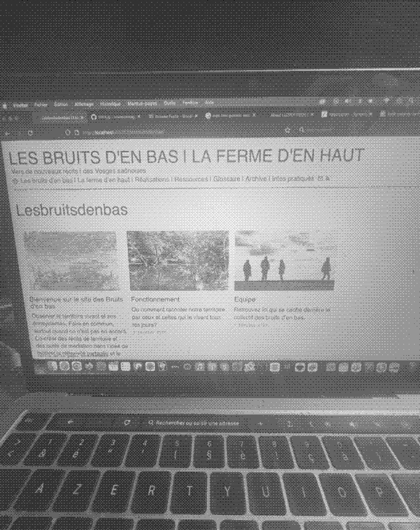Screen dimensions: 420x530
Task: Click site title LES BRUITS D'EN BAS | LA FERME D'EN HAUT
Action: pos(186,157)
